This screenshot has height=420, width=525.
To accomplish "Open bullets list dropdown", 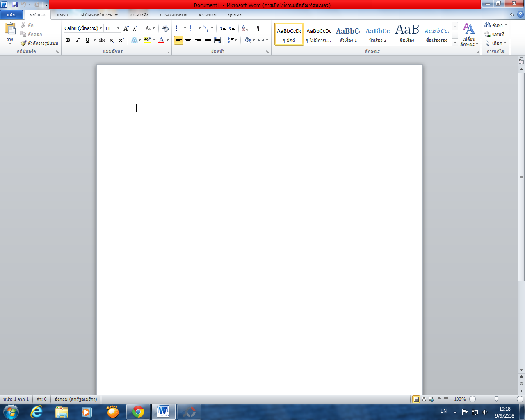I will (185, 28).
